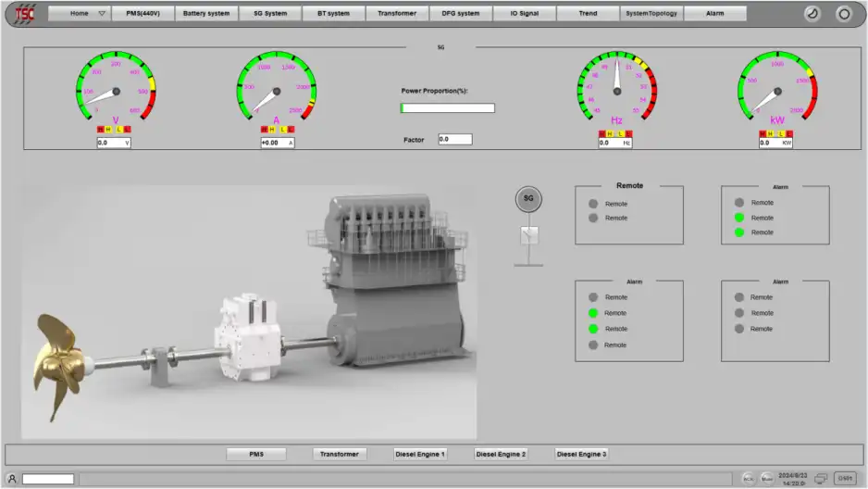
Task: Toggle the SG circuit breaker switch
Action: (528, 235)
